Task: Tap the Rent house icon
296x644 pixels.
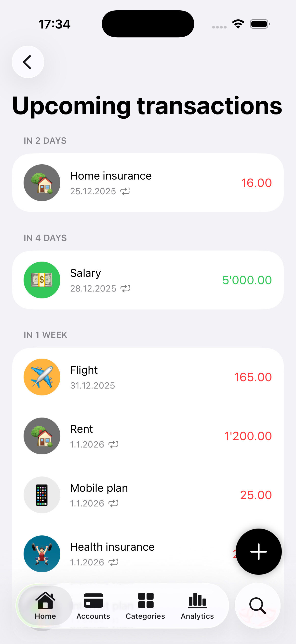Action: [x=42, y=436]
